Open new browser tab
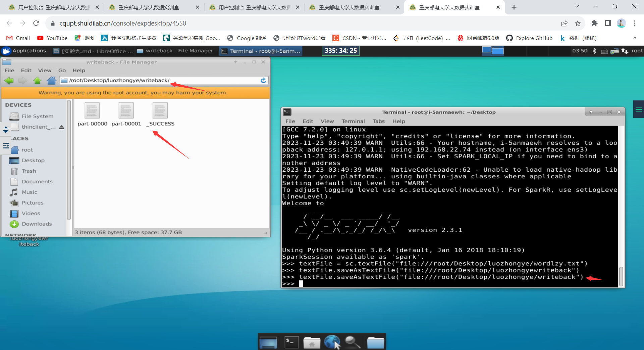Viewport: 644px width, 350px height. [x=514, y=7]
